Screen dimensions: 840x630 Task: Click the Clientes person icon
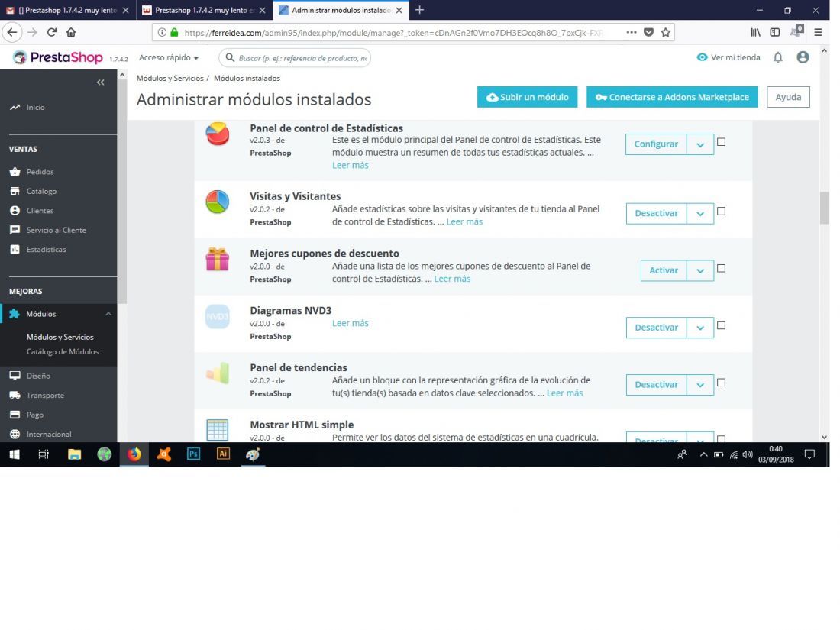coord(15,211)
